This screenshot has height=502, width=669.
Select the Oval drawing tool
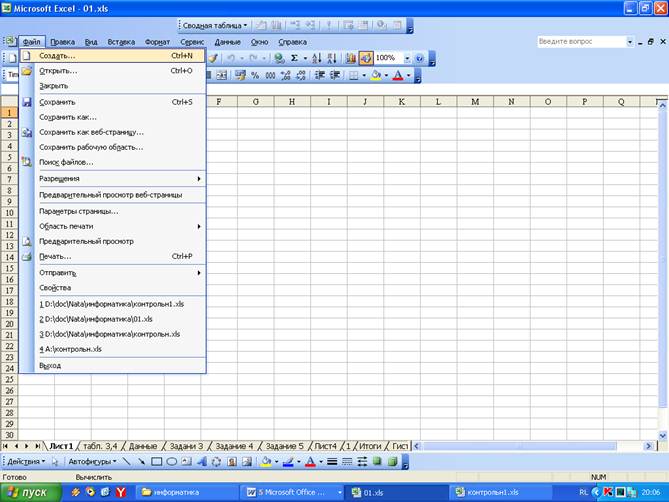[172, 461]
